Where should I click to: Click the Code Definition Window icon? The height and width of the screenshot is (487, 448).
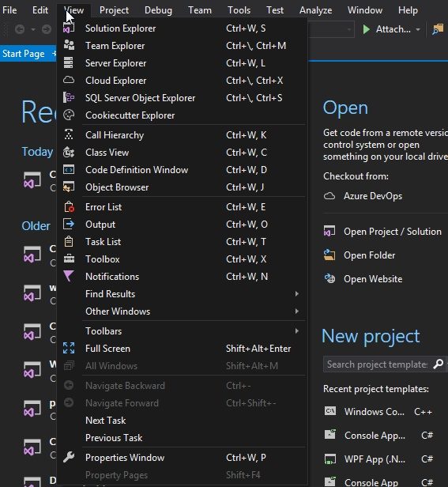[69, 170]
